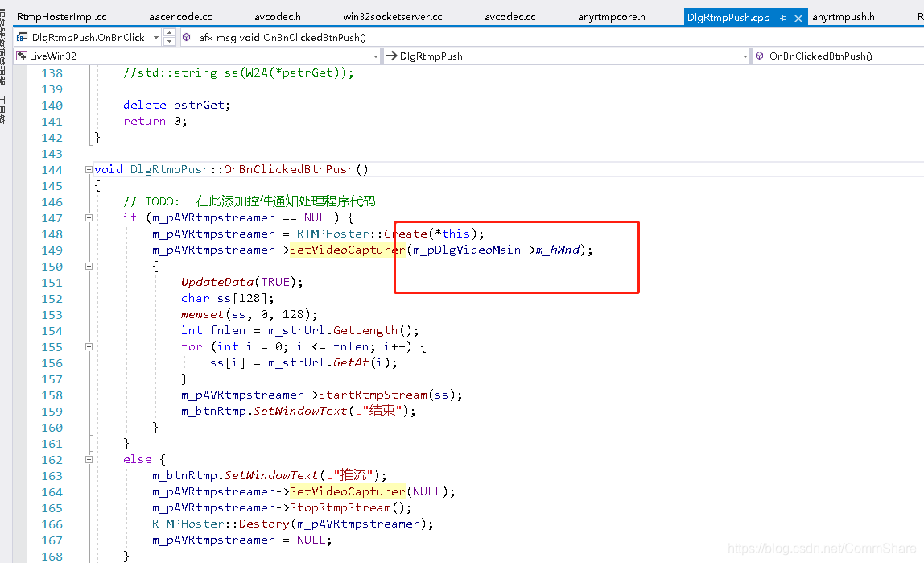This screenshot has width=924, height=563.
Task: Collapse the if block at line 147
Action: point(89,218)
